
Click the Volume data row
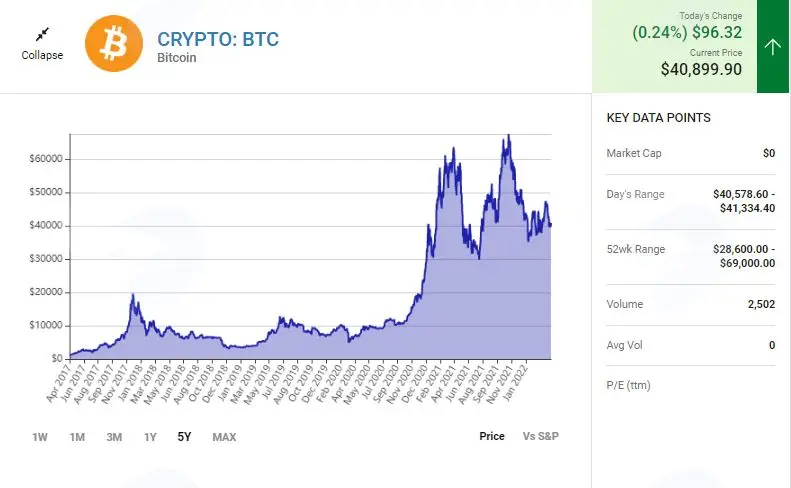[691, 304]
